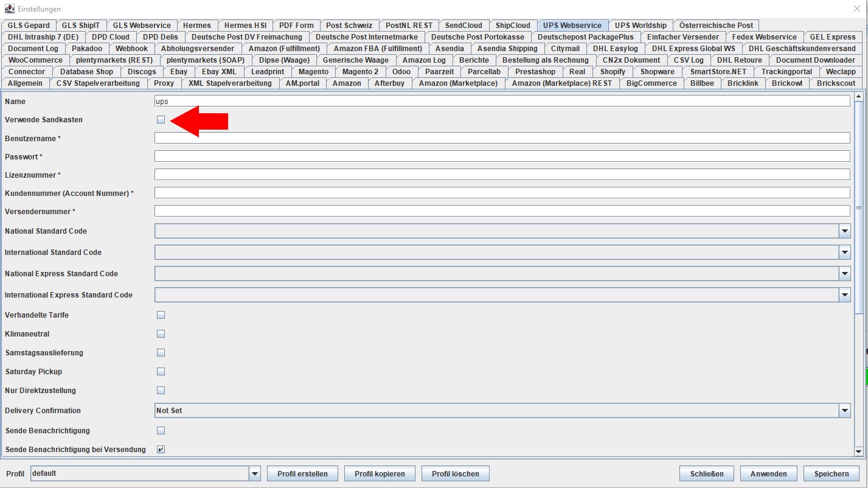Switch to the ShipCloud tab
The width and height of the screenshot is (868, 488).
(513, 26)
